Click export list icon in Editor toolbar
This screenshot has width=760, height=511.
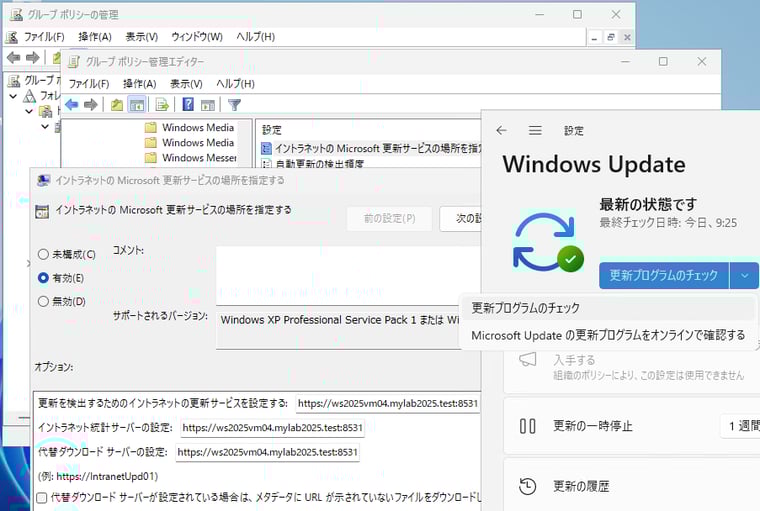coord(162,104)
